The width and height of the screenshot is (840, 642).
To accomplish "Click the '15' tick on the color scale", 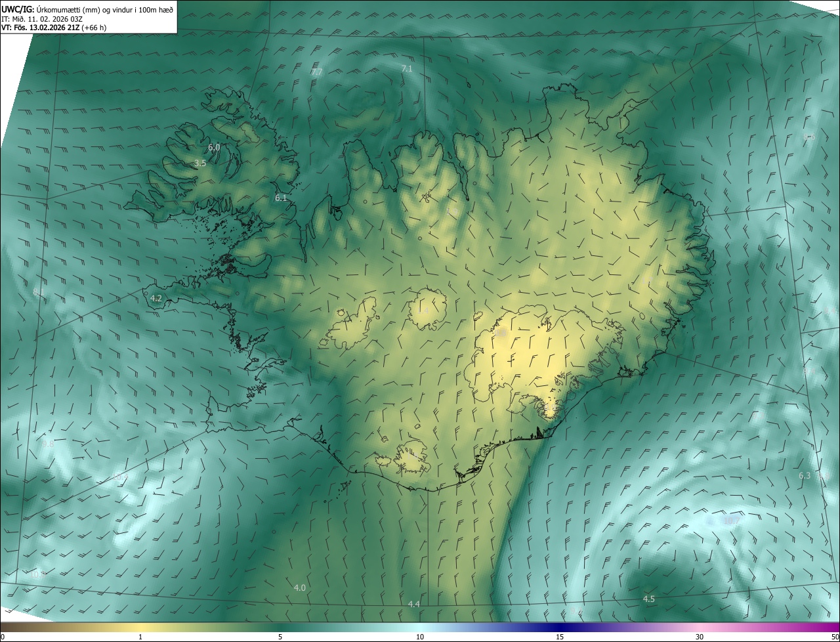I will (560, 637).
